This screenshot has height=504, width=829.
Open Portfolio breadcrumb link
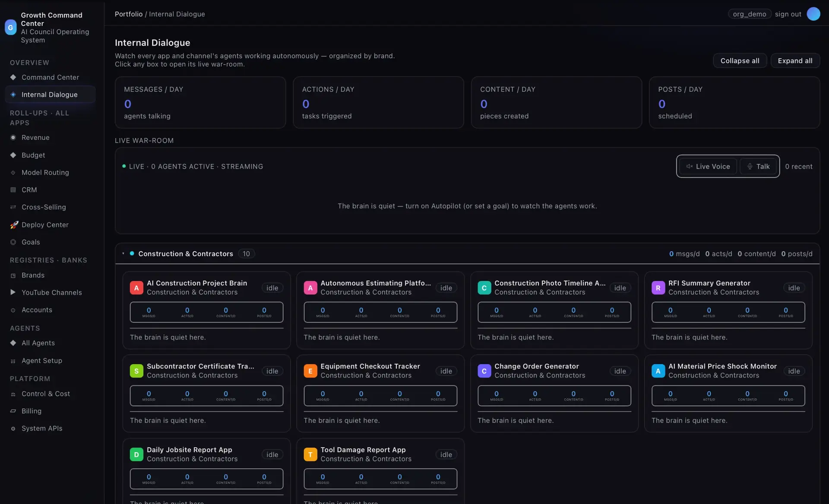[x=129, y=14]
